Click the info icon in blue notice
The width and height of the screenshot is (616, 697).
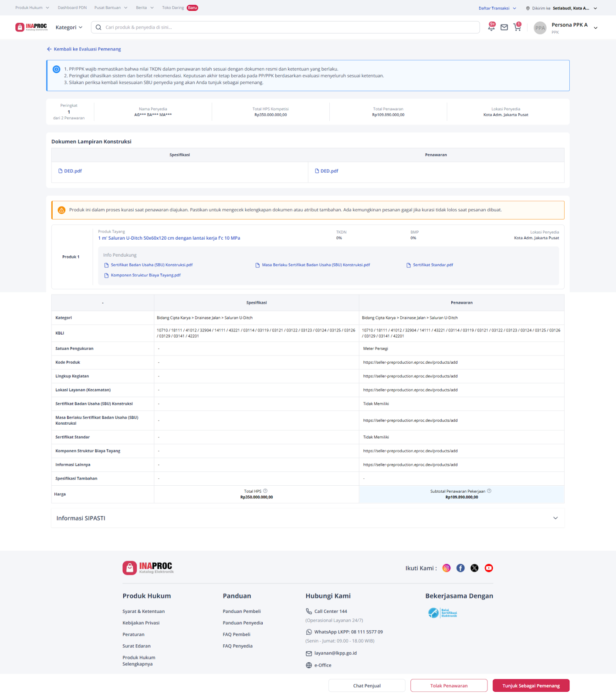[56, 69]
